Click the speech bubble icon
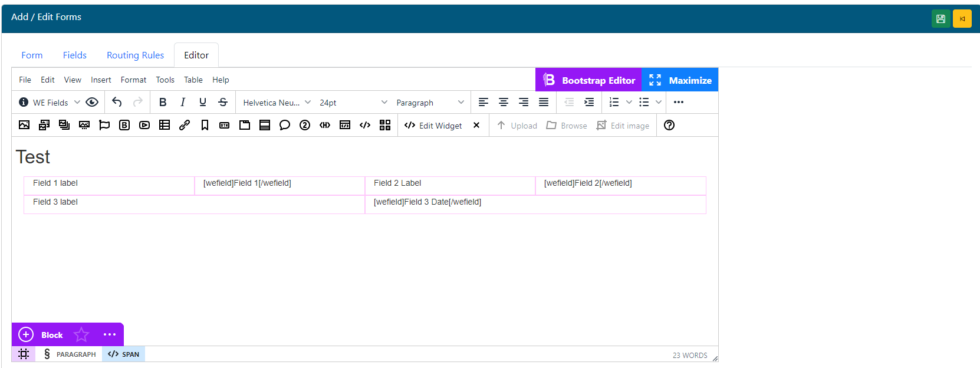Viewport: 980px width, 368px height. [285, 125]
